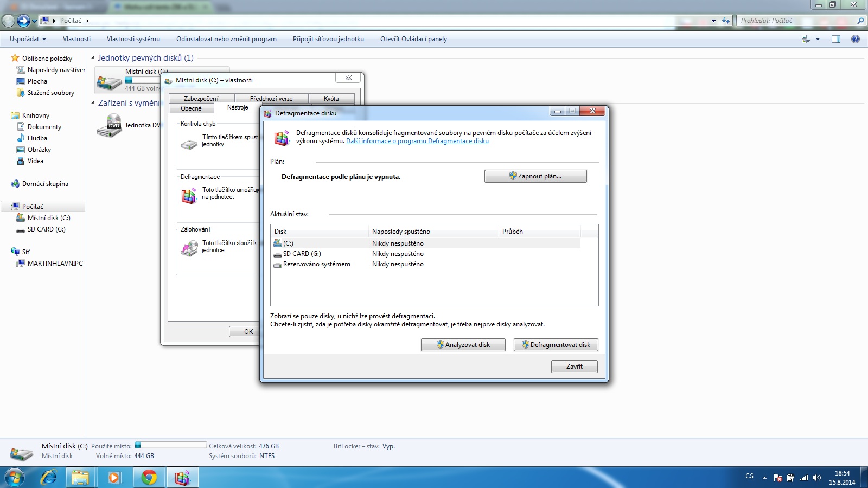This screenshot has height=488, width=868.
Task: Select Rezervováno systémem disk entry
Action: pos(316,264)
